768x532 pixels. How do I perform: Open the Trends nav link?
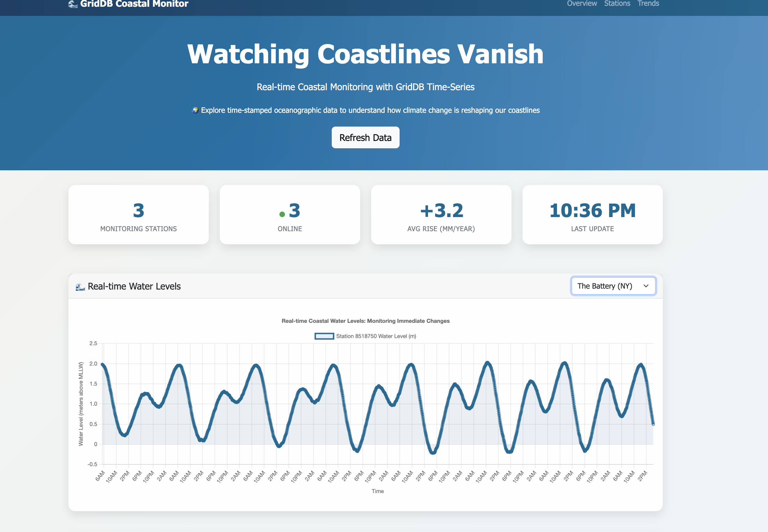[x=648, y=4]
